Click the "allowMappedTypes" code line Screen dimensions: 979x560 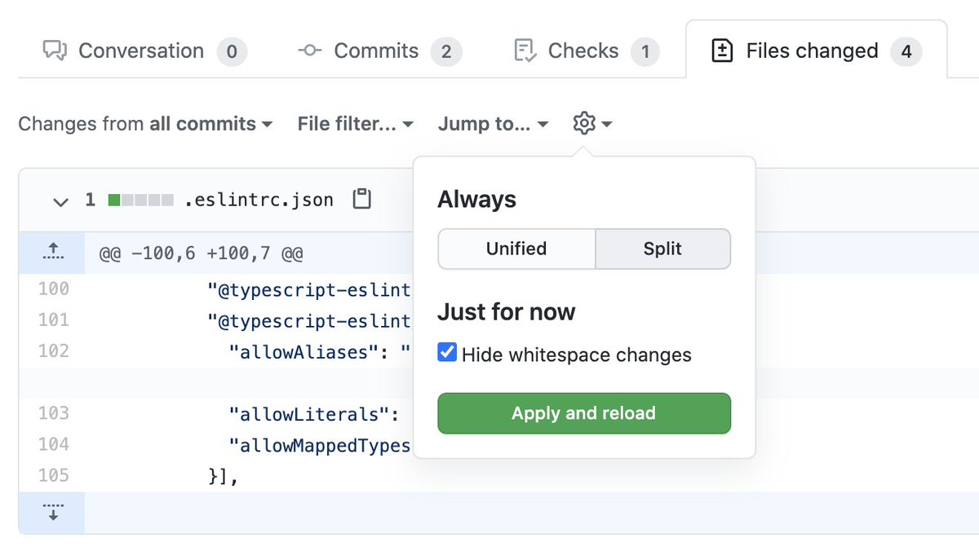coord(320,444)
